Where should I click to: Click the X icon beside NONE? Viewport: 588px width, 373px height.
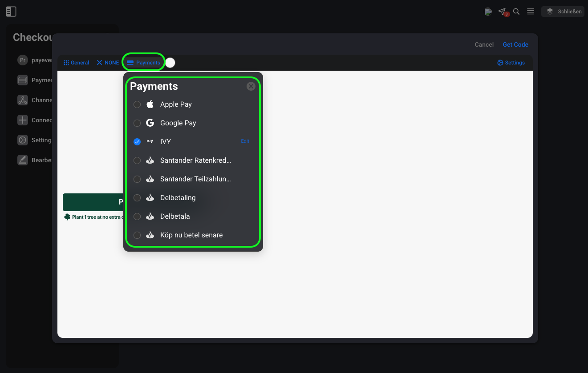[x=99, y=63]
